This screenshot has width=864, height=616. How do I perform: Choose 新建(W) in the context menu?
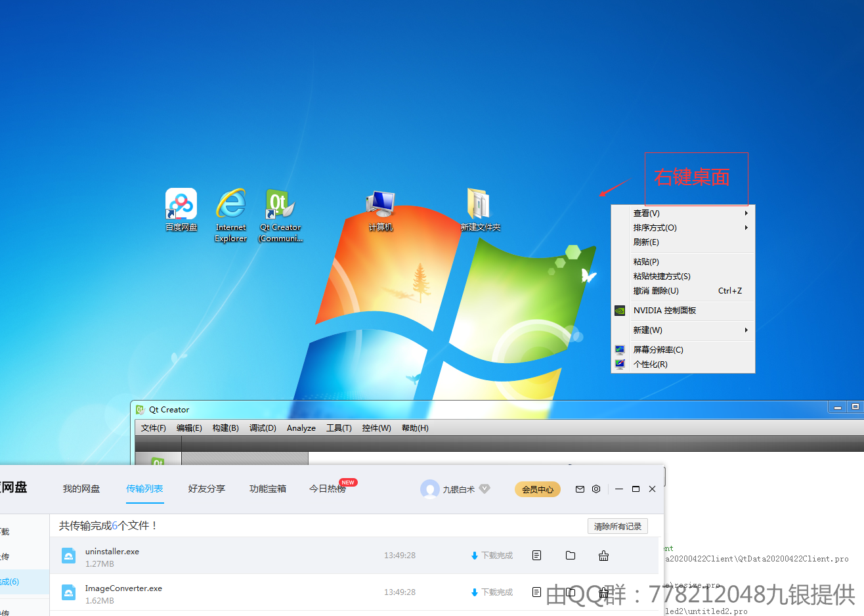pos(683,330)
